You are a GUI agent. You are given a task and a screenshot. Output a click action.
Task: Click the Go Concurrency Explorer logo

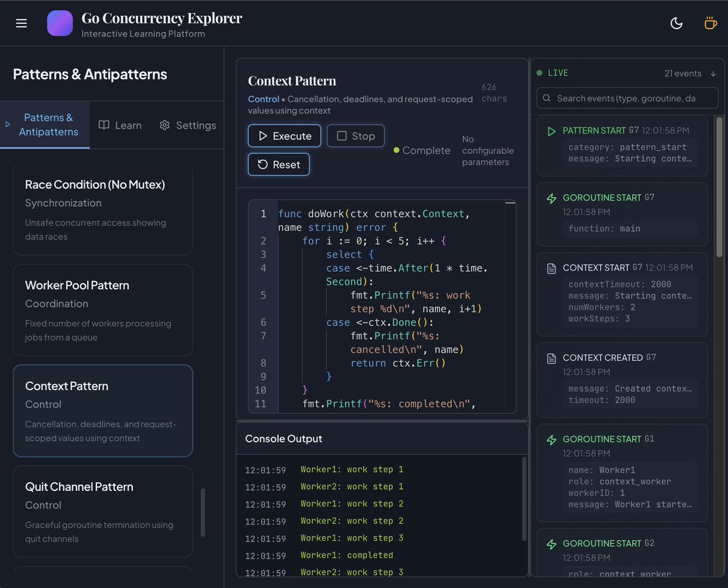click(59, 22)
